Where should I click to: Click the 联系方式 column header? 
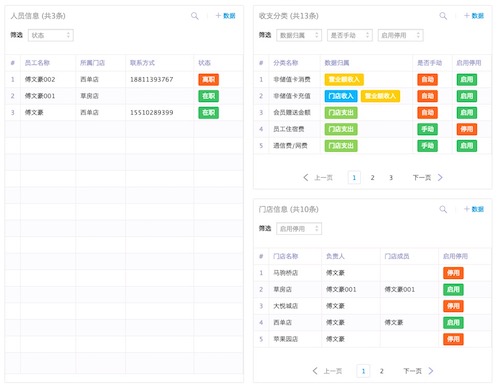pyautogui.click(x=142, y=63)
